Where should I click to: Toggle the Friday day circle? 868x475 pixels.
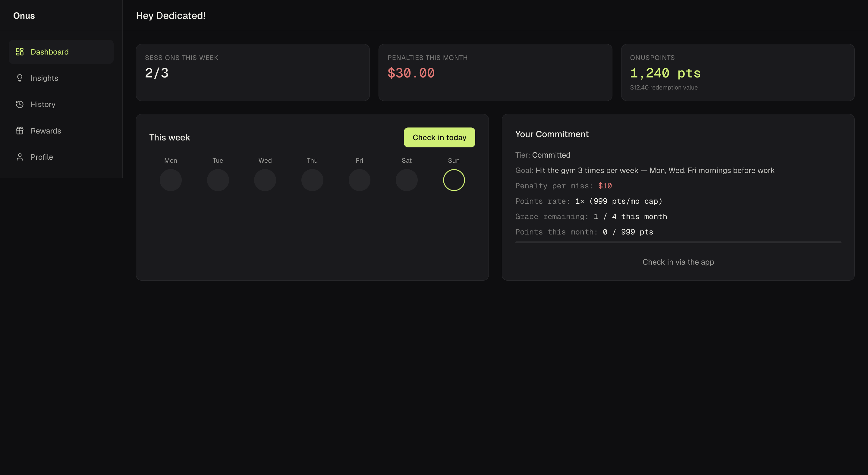(x=359, y=180)
